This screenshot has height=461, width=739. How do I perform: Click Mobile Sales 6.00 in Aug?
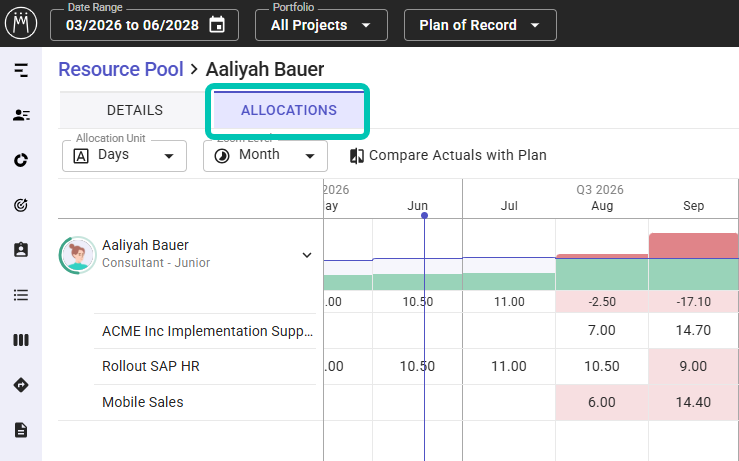click(x=602, y=402)
